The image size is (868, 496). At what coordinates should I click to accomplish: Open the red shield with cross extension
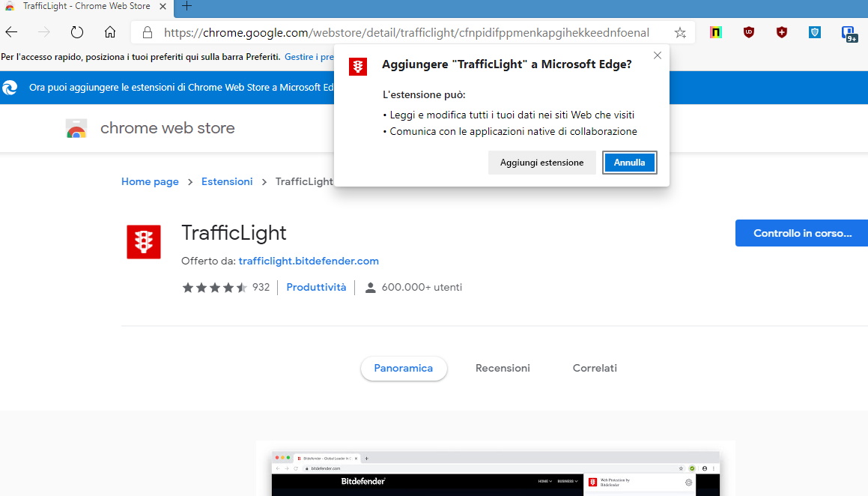coord(782,33)
